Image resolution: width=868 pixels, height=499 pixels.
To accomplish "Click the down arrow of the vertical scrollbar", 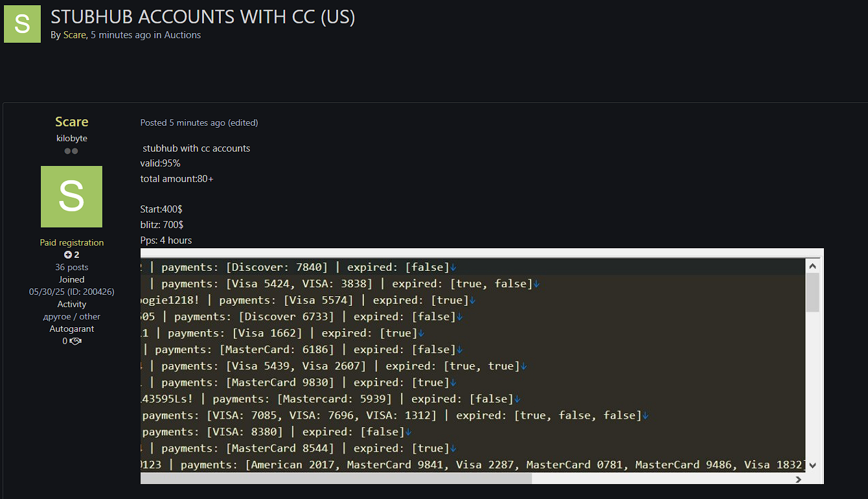I will [813, 465].
